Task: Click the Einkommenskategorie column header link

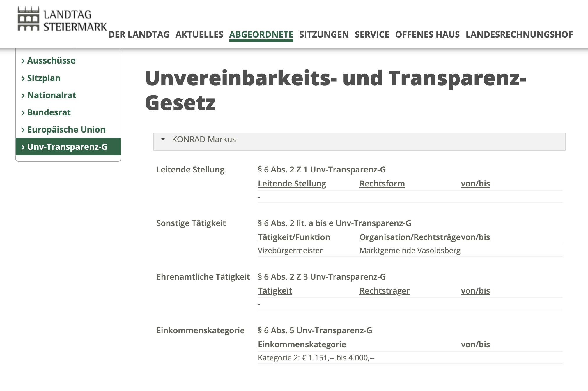Action: click(x=302, y=344)
